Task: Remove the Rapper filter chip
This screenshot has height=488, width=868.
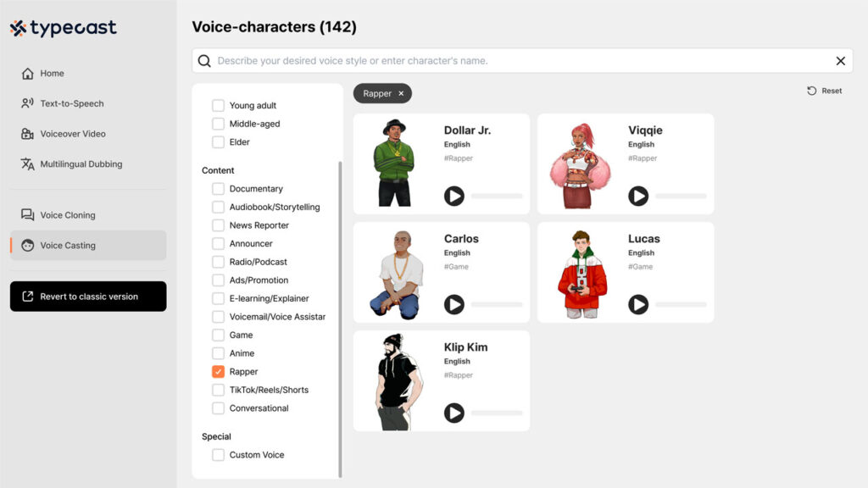Action: (x=403, y=93)
